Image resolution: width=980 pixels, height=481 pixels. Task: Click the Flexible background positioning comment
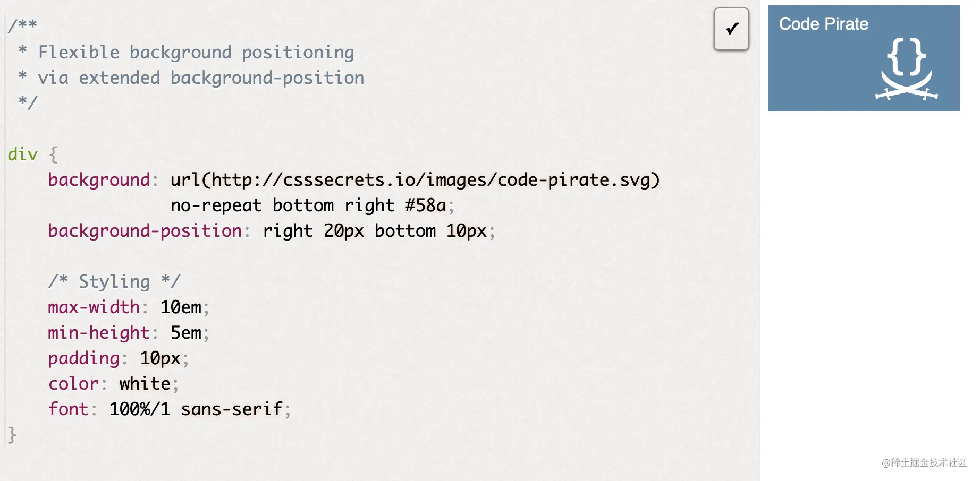(196, 53)
